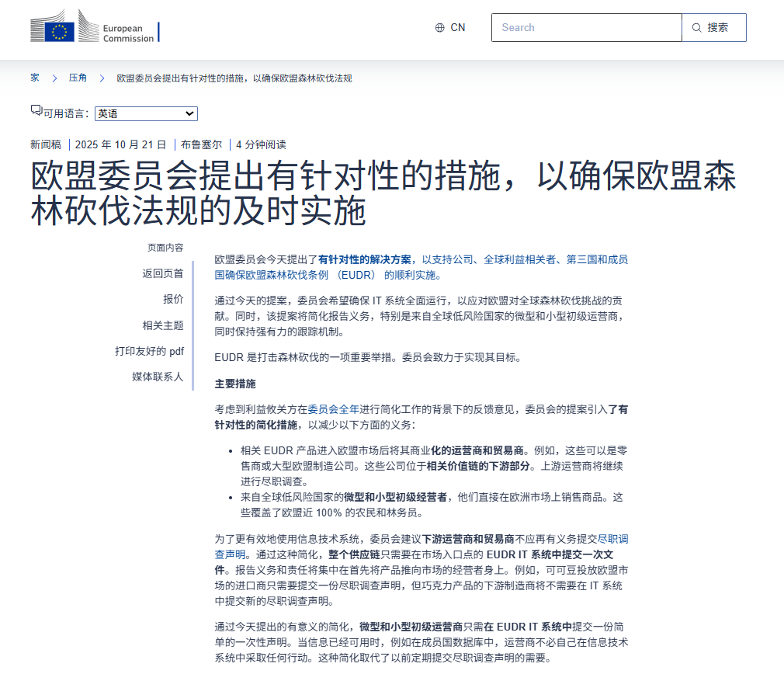Click inside the Search input field
Screen dimensions: 784x674
coord(586,28)
